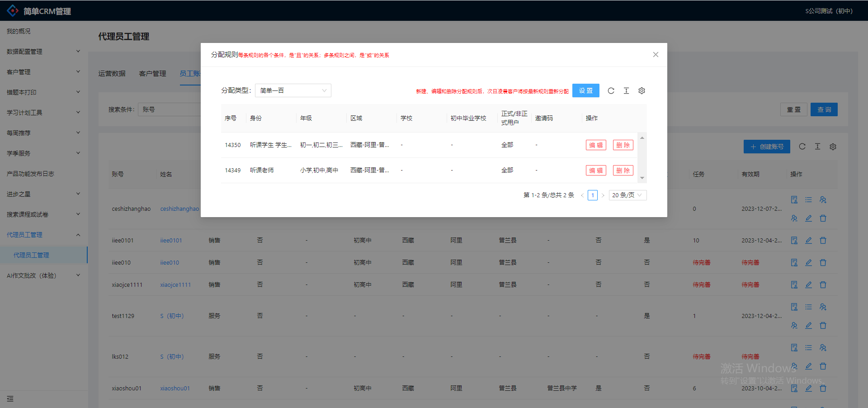Select page 1 in the pagination
Image resolution: width=868 pixels, height=408 pixels.
(x=592, y=195)
